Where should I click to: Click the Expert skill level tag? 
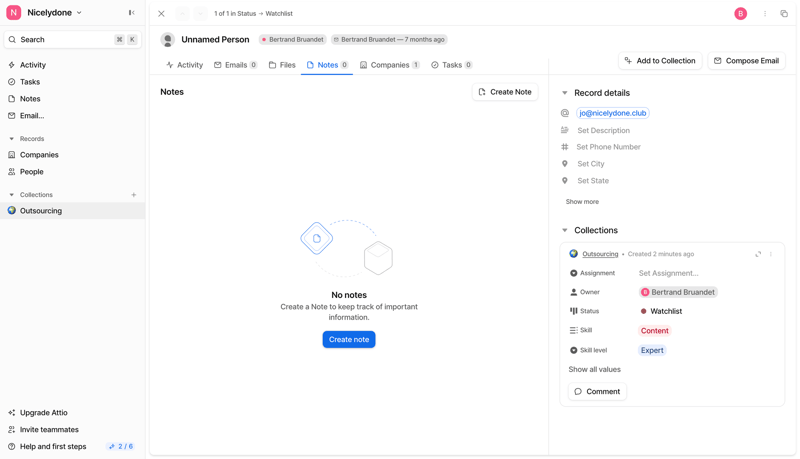tap(652, 350)
